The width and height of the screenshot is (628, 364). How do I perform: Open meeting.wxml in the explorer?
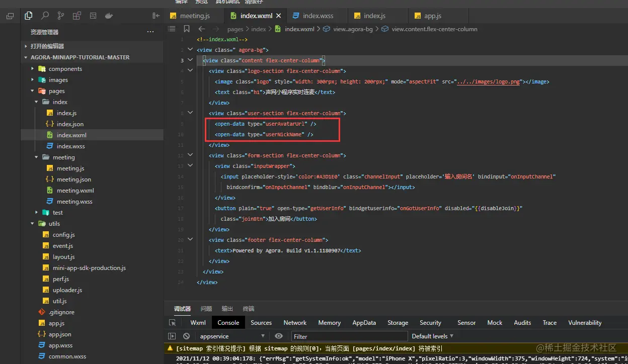point(92,191)
